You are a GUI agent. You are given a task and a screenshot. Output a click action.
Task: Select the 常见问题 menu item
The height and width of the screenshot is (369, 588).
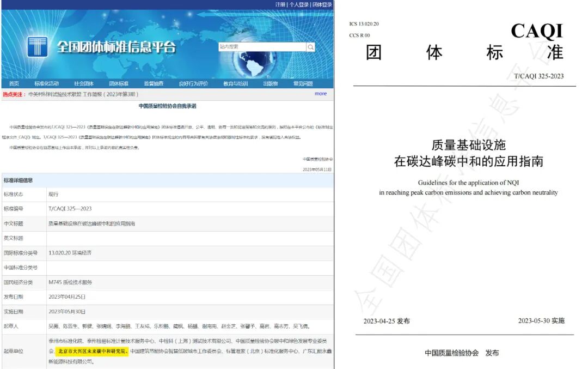pos(304,83)
